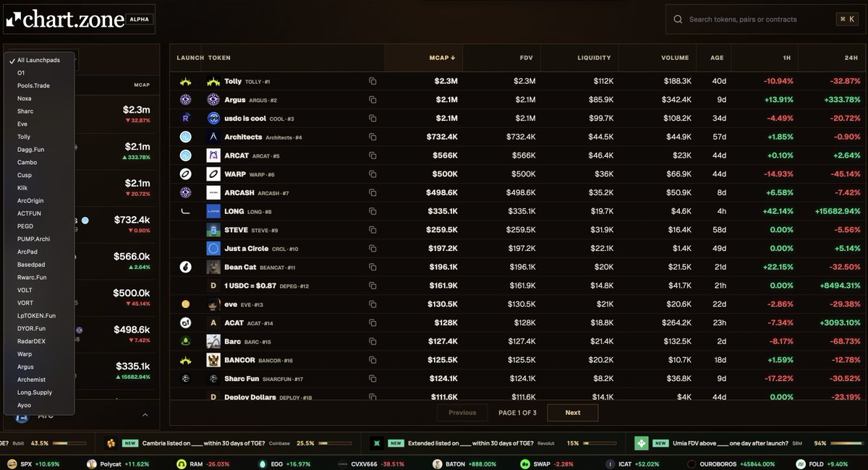The width and height of the screenshot is (868, 470).
Task: Click the Previous page button
Action: (x=462, y=413)
